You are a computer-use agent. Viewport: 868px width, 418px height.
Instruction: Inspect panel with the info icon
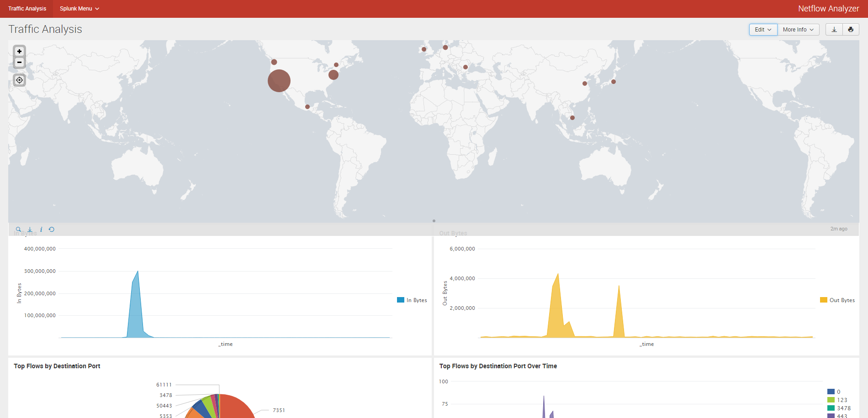click(41, 230)
